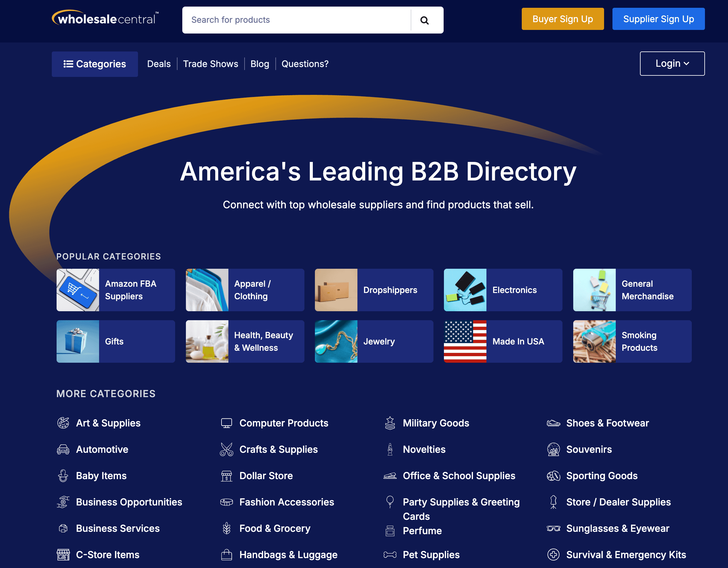The height and width of the screenshot is (568, 728).
Task: Click the Military Goods rank icon
Action: tap(390, 423)
